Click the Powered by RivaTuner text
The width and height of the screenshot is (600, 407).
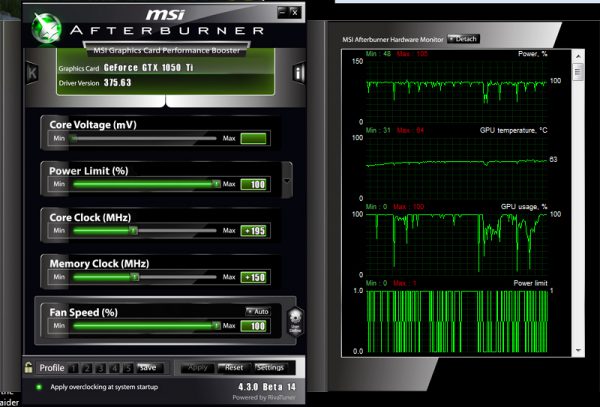[264, 397]
